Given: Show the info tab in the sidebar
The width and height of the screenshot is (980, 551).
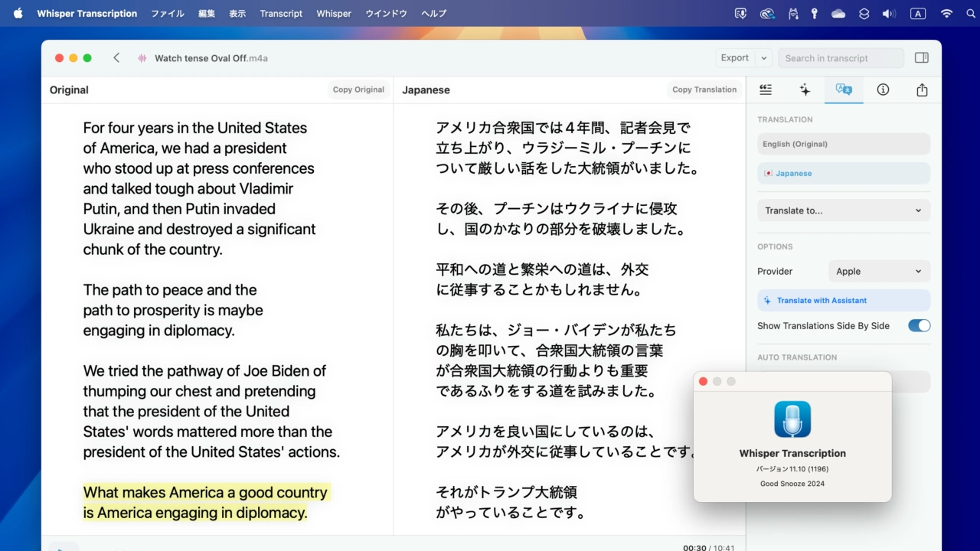Looking at the screenshot, I should (x=883, y=90).
